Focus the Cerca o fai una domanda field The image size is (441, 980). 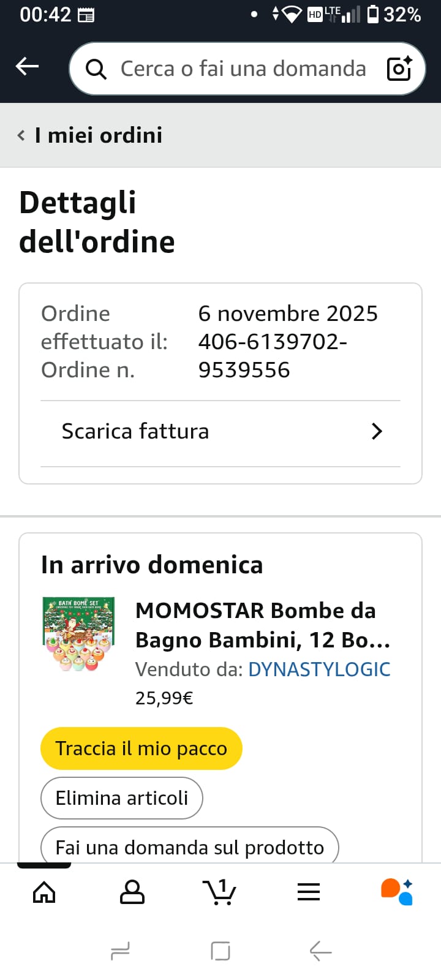click(x=243, y=69)
